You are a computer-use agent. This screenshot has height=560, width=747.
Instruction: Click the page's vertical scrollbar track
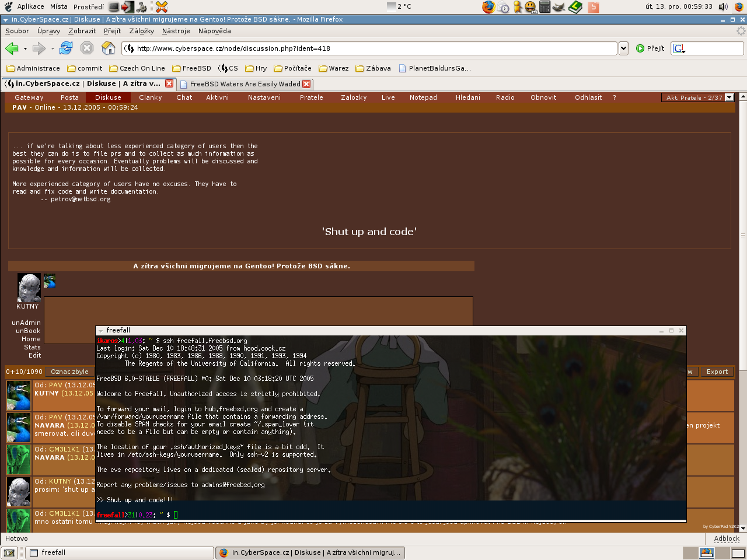click(x=743, y=292)
